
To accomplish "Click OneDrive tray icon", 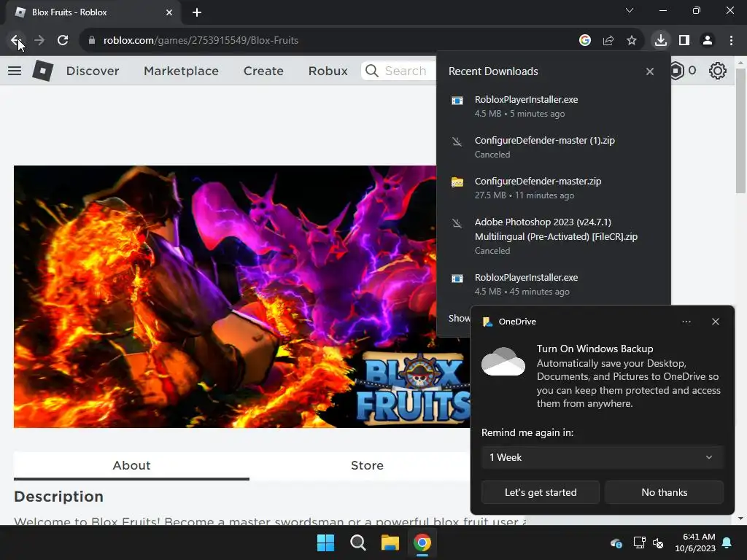I will (616, 542).
